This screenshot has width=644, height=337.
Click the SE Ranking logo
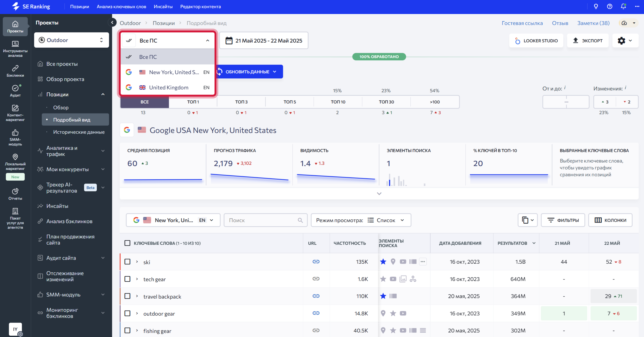tap(31, 6)
